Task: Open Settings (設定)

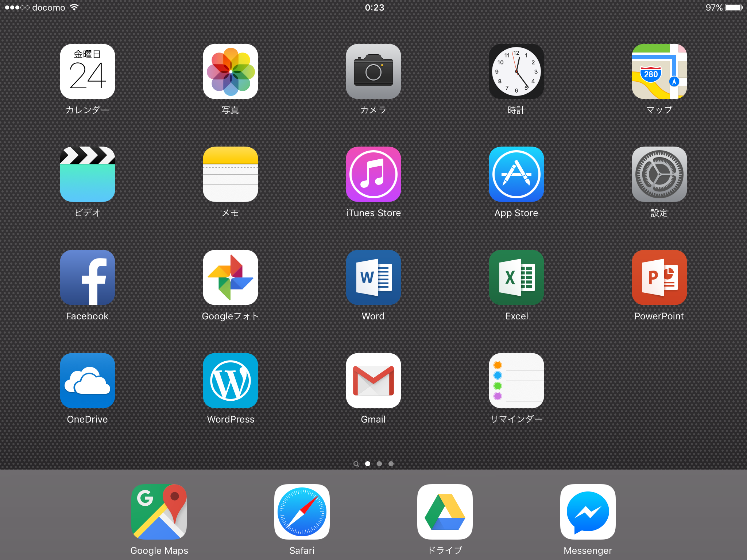Action: [659, 174]
